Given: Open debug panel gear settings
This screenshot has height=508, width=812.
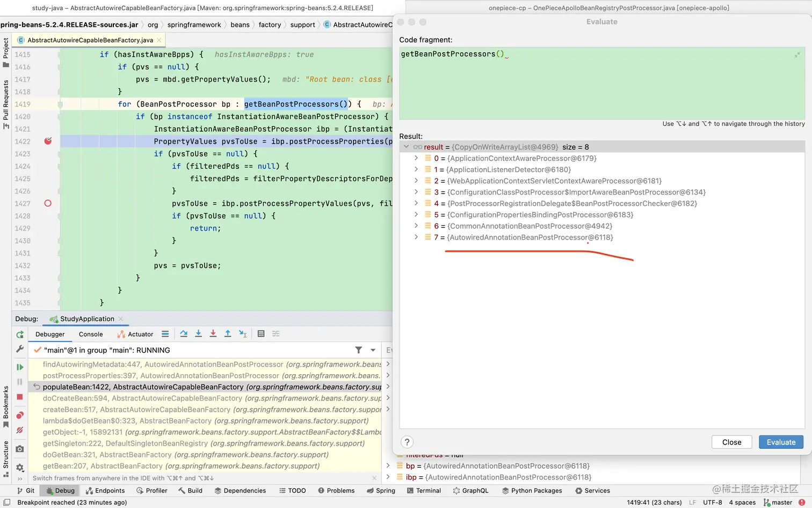Looking at the screenshot, I should (20, 467).
